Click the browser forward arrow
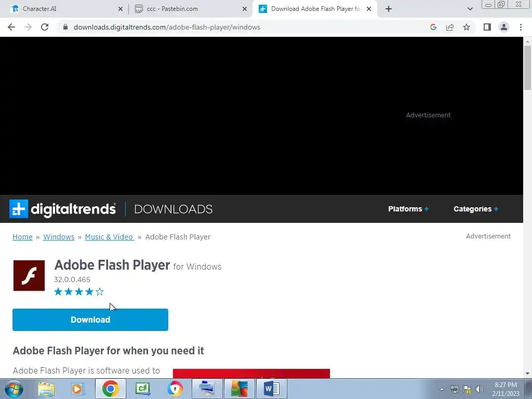Screen dimensions: 532x399 [28, 27]
